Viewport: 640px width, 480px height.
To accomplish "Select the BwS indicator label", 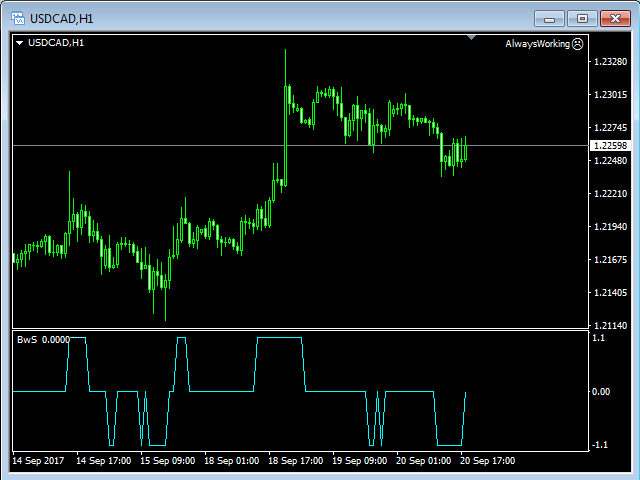I will tap(27, 340).
